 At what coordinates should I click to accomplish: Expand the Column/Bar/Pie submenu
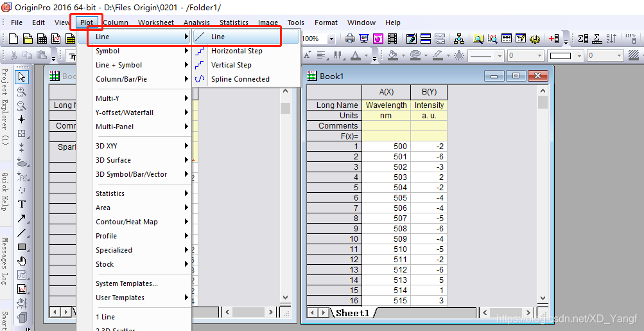[x=142, y=79]
